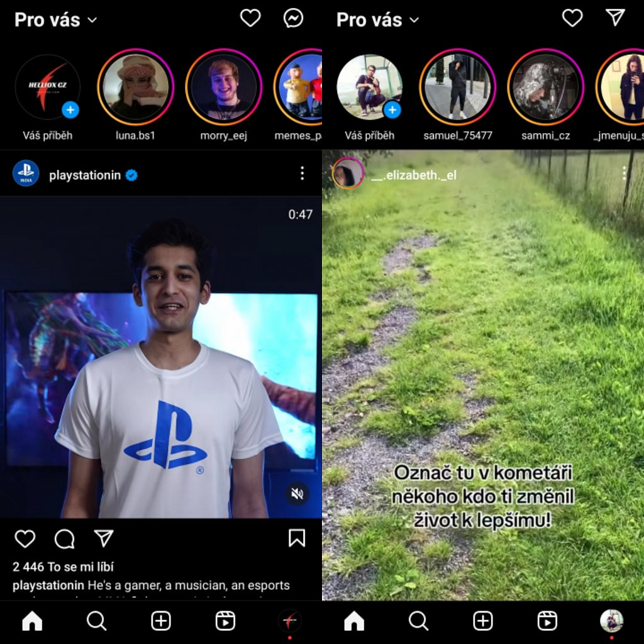Open Reels tab in right screen
This screenshot has height=644, width=644.
click(x=548, y=621)
